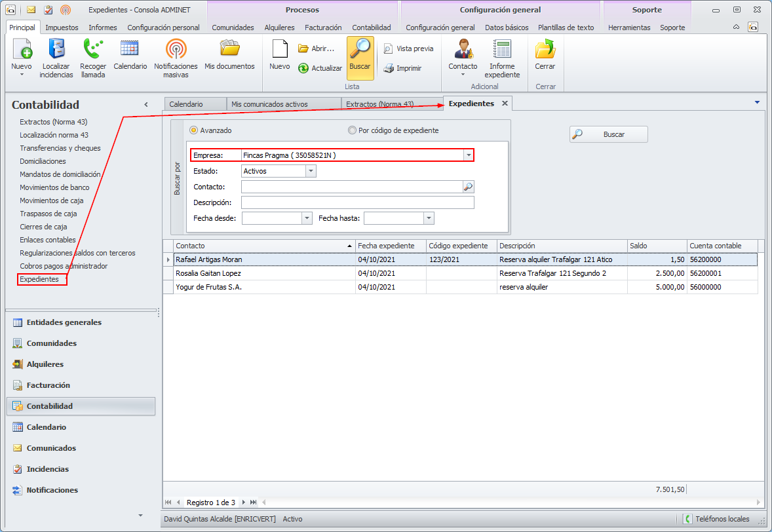The height and width of the screenshot is (532, 772).
Task: Click the Contacto person icon
Action: tap(463, 49)
